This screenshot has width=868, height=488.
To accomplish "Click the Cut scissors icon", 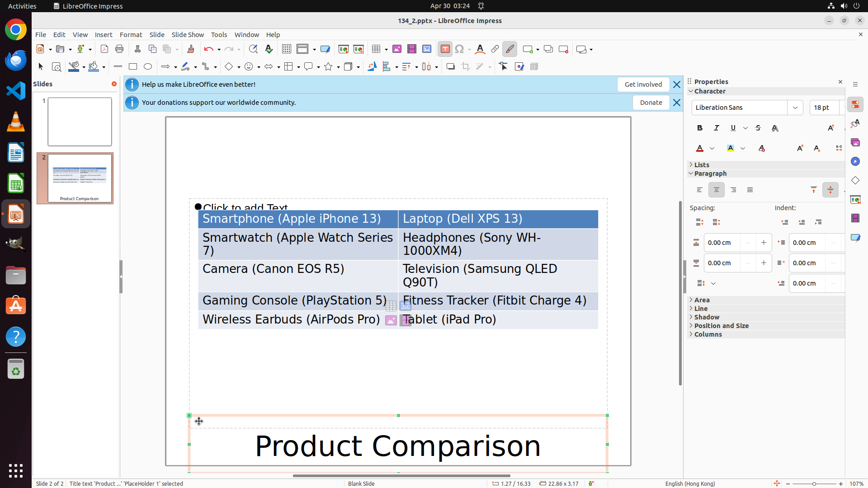I will (137, 49).
